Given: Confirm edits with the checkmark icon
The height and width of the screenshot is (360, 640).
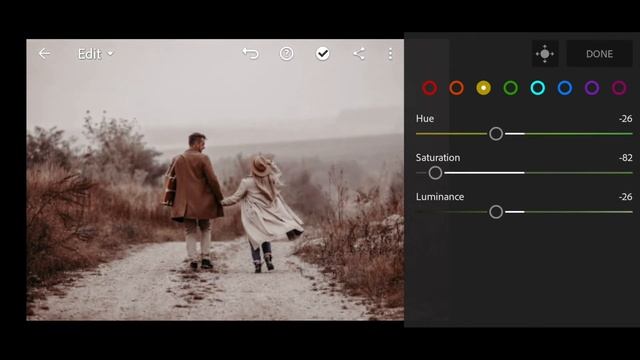Looking at the screenshot, I should coord(322,53).
